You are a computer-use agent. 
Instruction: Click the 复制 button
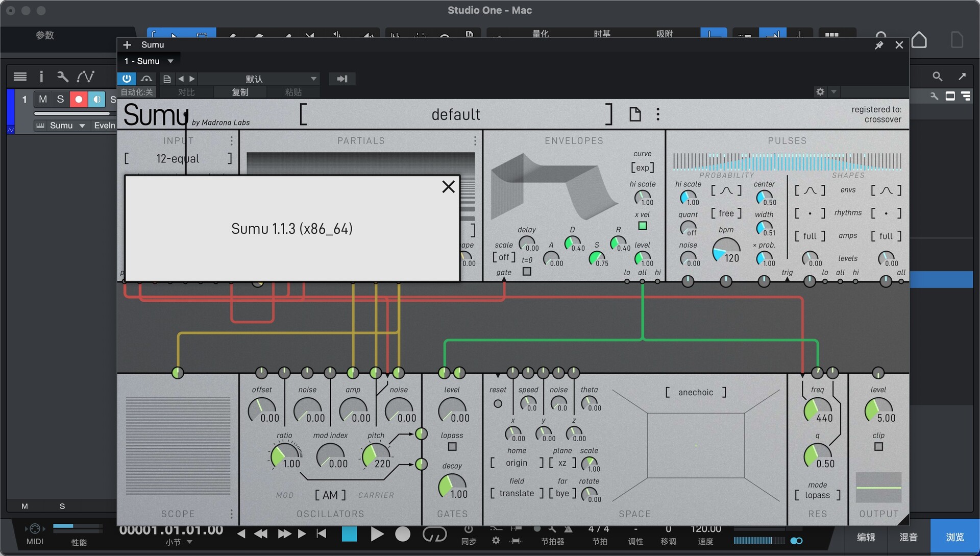click(x=240, y=92)
